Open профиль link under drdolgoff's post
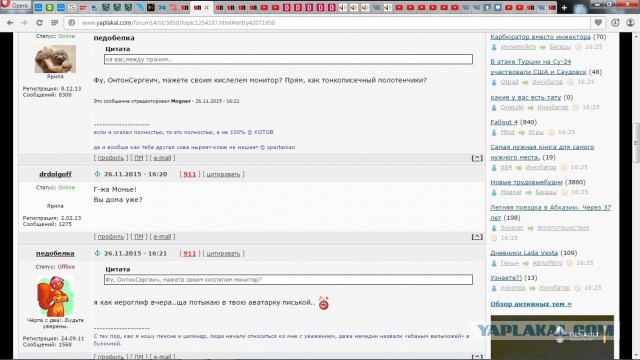The image size is (640, 360). [111, 237]
